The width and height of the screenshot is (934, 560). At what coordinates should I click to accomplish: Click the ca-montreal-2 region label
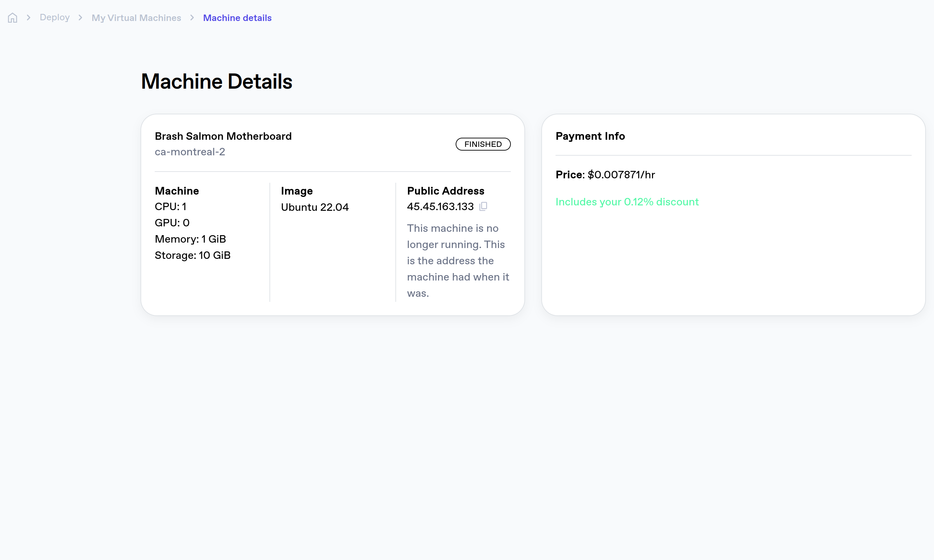[190, 152]
